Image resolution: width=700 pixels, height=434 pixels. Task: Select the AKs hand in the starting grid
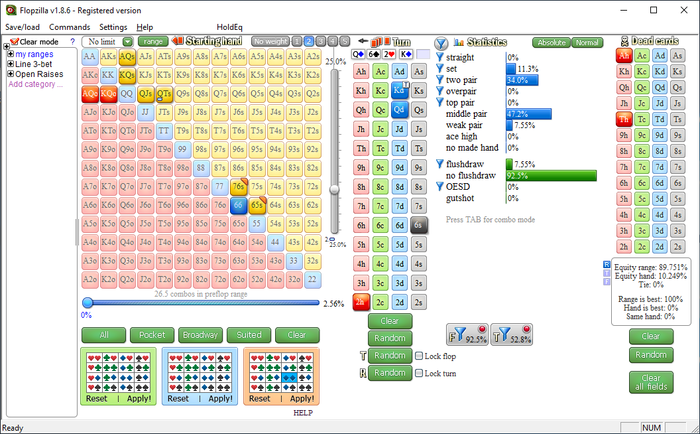pos(108,57)
